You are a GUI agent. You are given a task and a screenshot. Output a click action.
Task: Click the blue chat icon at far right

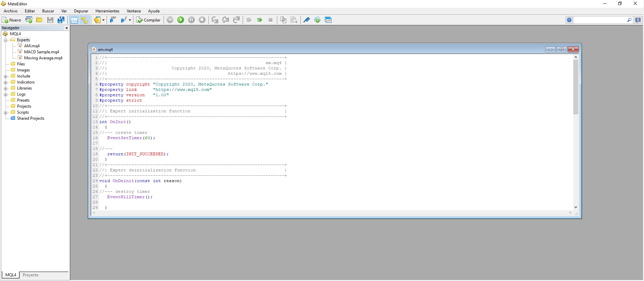pyautogui.click(x=638, y=20)
